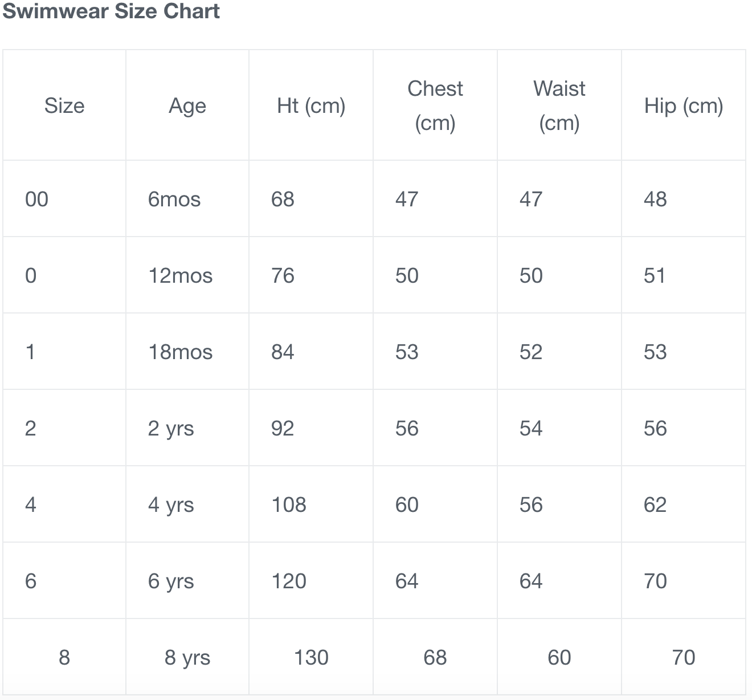This screenshot has height=700, width=752.
Task: Click the Chest (cm) column header
Action: point(435,105)
